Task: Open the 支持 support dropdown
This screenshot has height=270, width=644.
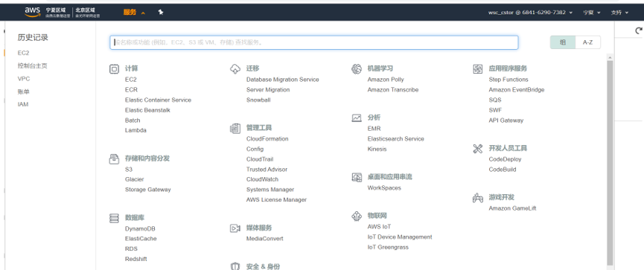Action: [x=619, y=13]
